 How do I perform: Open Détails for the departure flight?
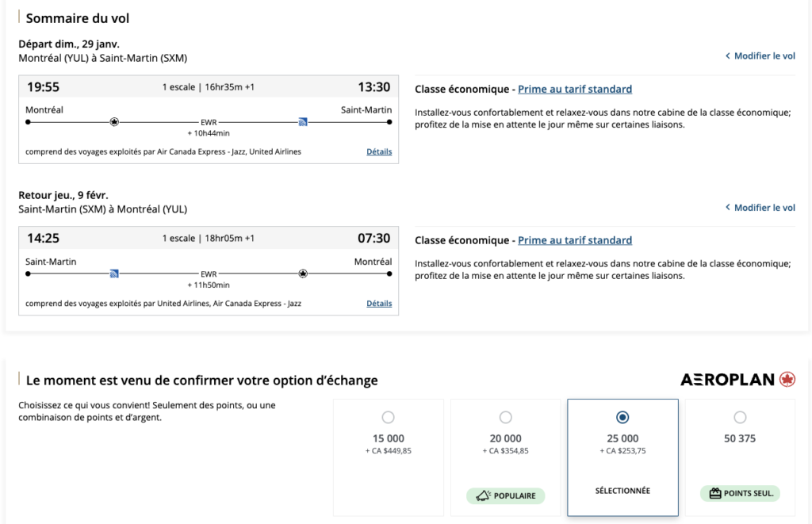[x=379, y=151]
